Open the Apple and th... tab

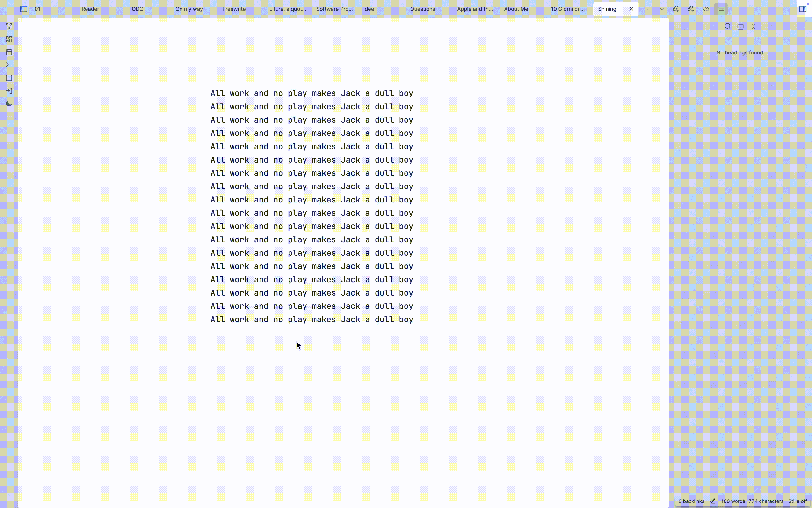pos(475,9)
